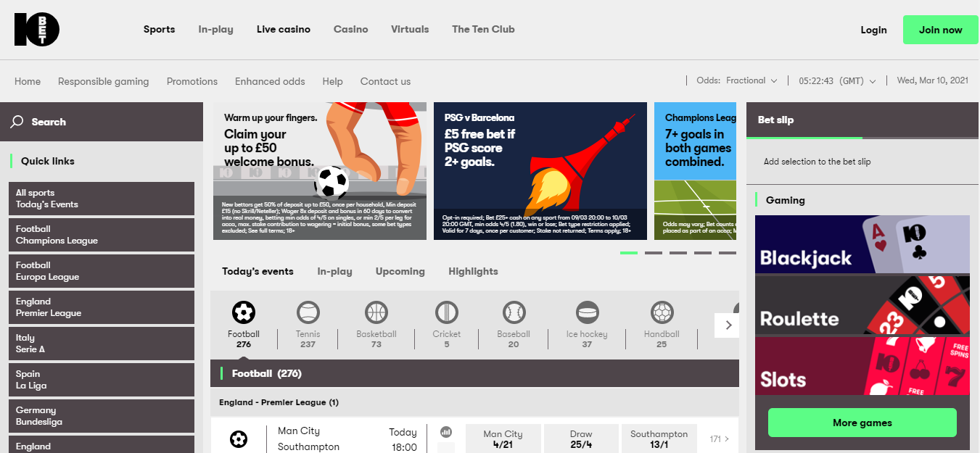Open the Casino tab

(x=350, y=30)
